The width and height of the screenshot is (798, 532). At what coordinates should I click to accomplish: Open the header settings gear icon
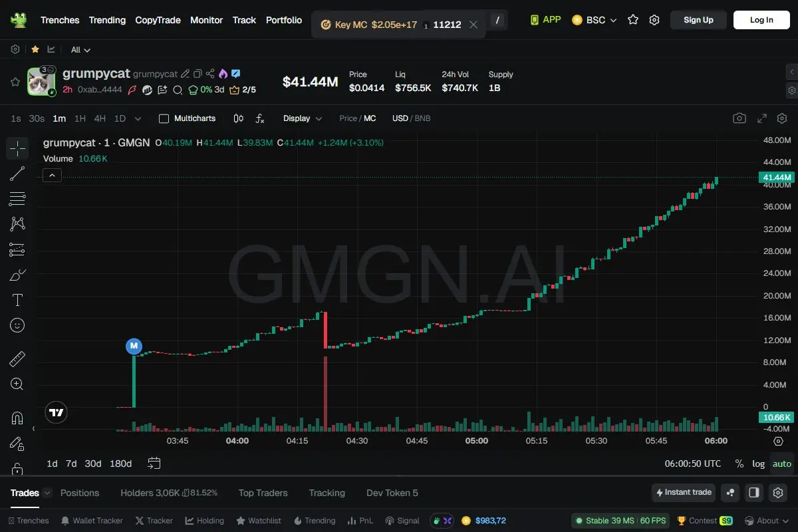(x=654, y=20)
